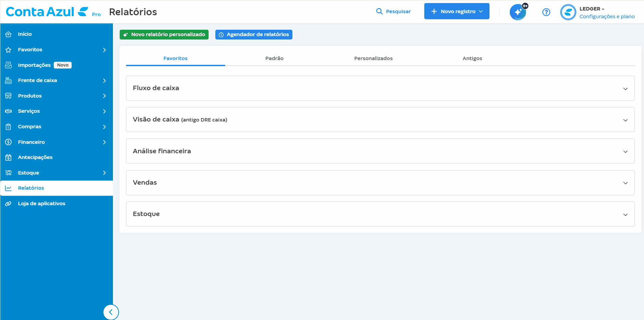Expand Compras submenu arrow in sidebar
Screen dimensions: 644x320
[x=104, y=127]
